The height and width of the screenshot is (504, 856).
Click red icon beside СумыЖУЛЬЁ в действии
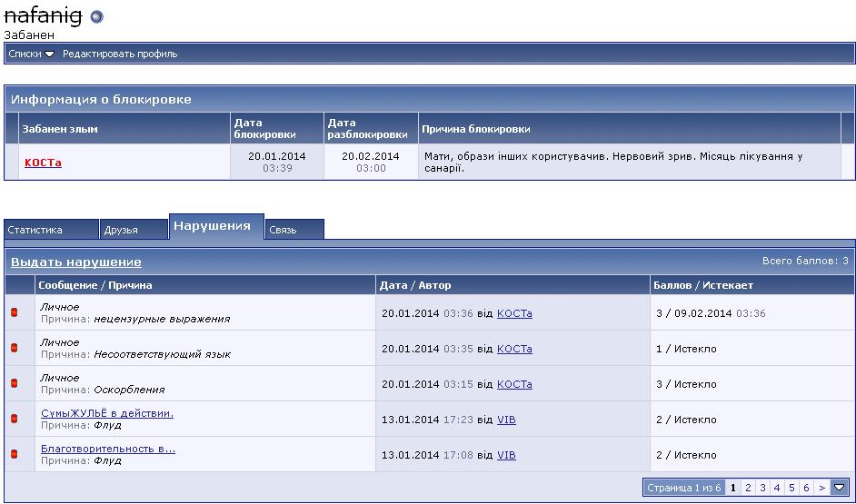[x=14, y=419]
